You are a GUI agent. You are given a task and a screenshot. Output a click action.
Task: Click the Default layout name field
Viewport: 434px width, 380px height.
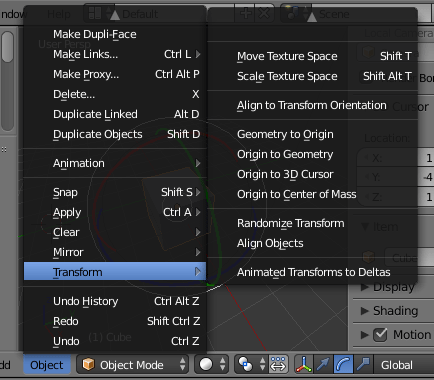[x=175, y=14]
